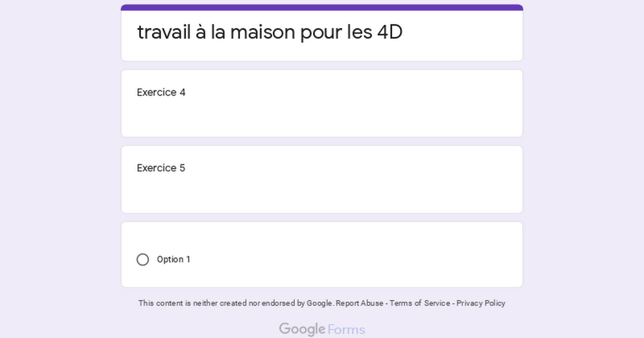Open the Terms of Service link
This screenshot has width=644, height=338.
pos(419,303)
